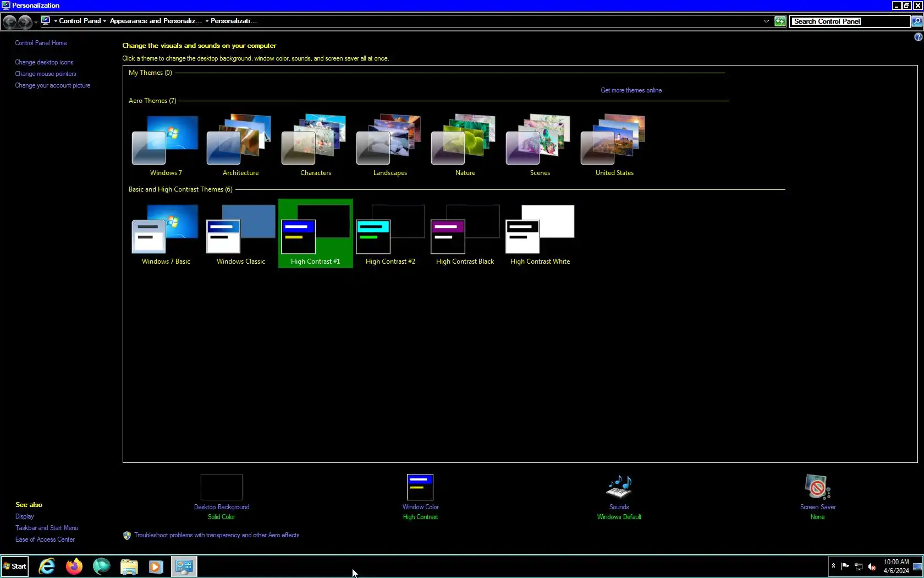Screen dimensions: 924x578
Task: Focus the Search Control Panel box
Action: pyautogui.click(x=850, y=21)
